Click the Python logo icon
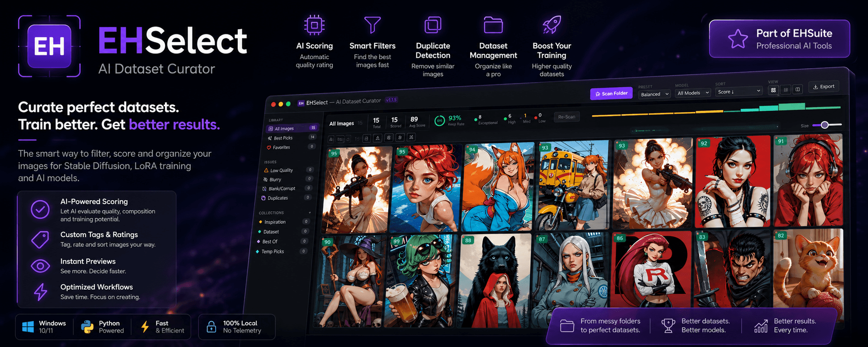The image size is (868, 347). pos(87,327)
